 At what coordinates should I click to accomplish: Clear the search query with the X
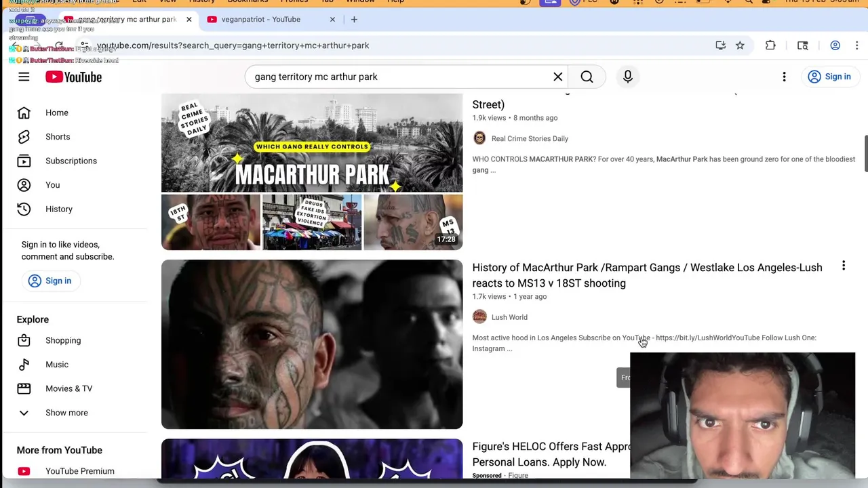tap(557, 77)
